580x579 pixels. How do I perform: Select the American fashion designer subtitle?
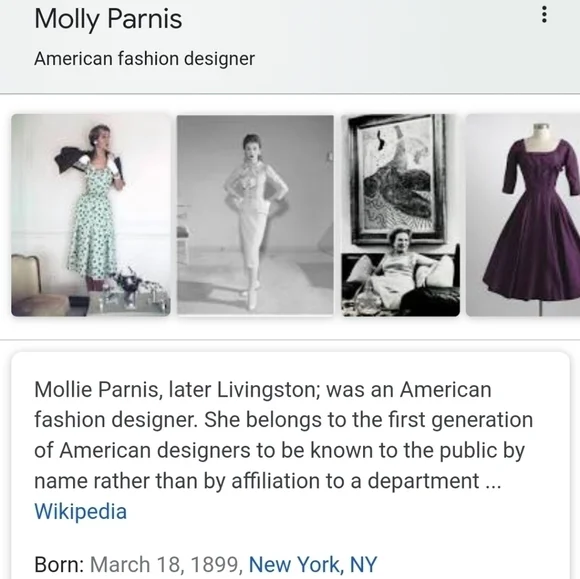tap(144, 58)
